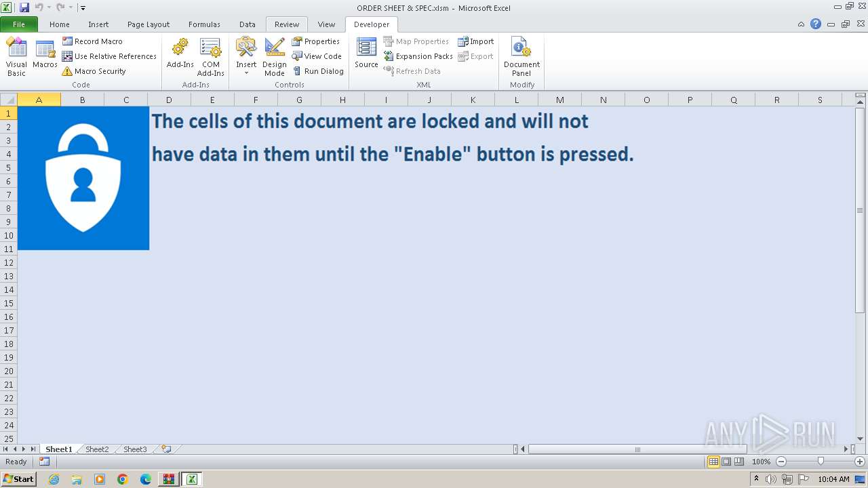Go to last sheet with navigation arrow
The height and width of the screenshot is (488, 868).
[33, 449]
